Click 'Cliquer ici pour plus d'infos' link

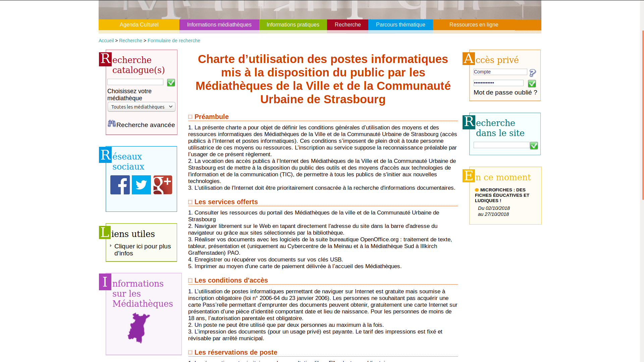[143, 250]
